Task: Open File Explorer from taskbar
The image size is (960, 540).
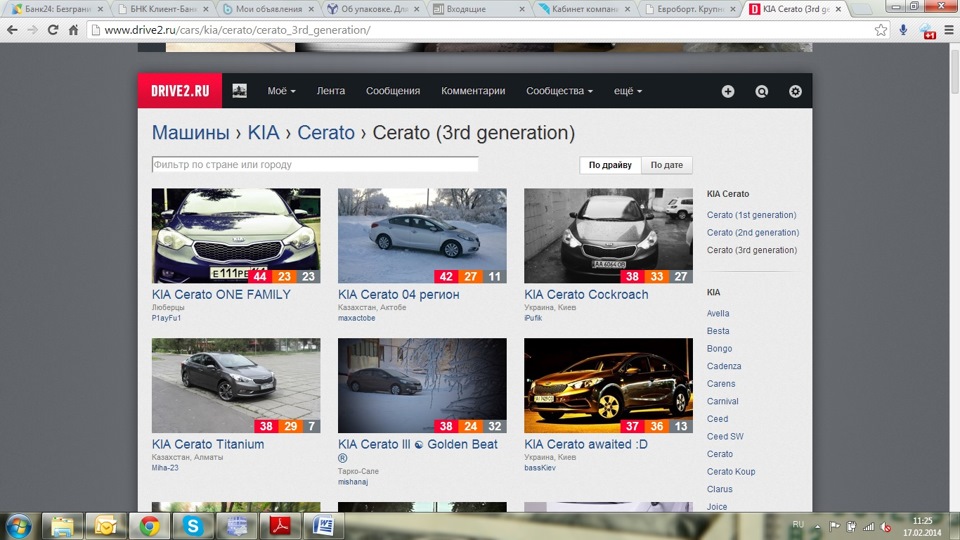Action: 62,526
